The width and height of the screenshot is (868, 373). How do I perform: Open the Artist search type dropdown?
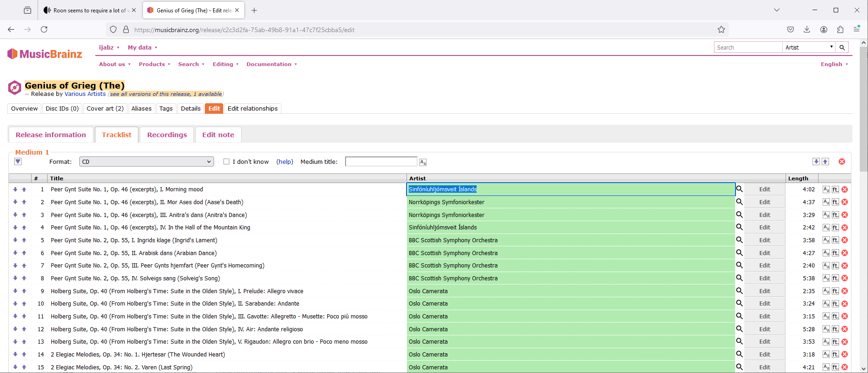(809, 47)
